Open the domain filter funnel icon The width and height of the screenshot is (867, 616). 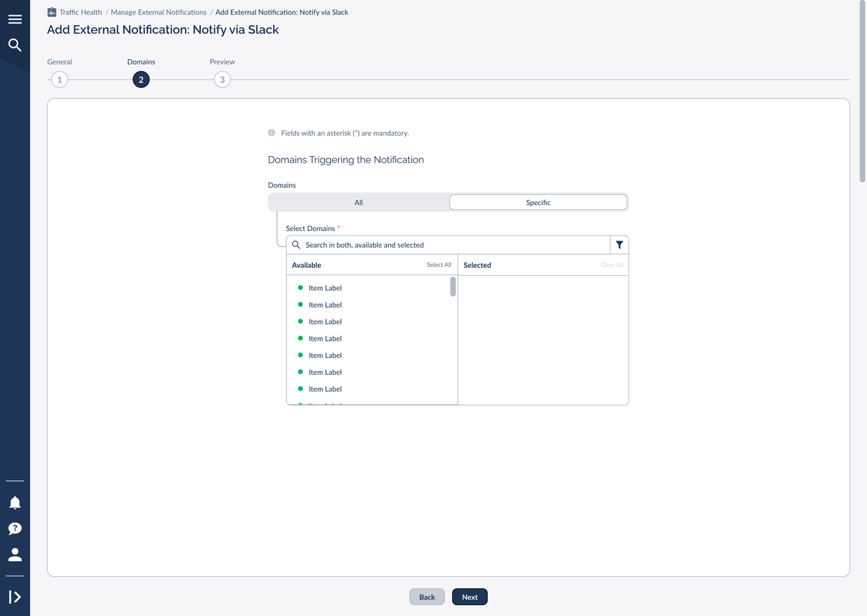pyautogui.click(x=619, y=245)
